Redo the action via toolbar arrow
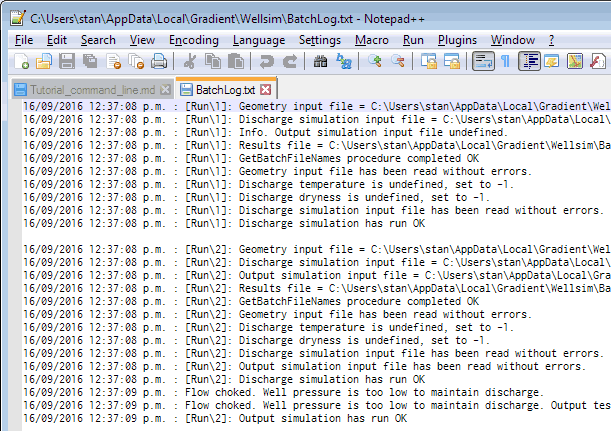Screen dimensions: 611x431 pyautogui.click(x=290, y=61)
